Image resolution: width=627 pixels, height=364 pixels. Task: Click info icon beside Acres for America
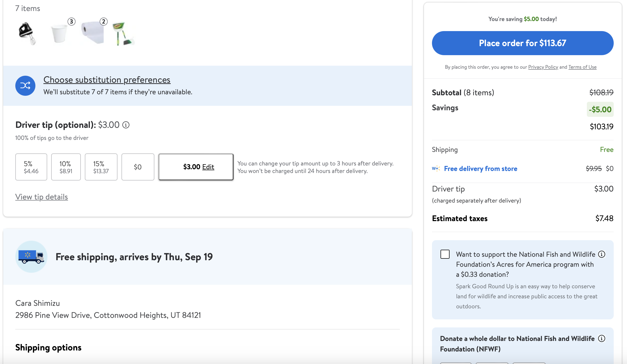601,254
